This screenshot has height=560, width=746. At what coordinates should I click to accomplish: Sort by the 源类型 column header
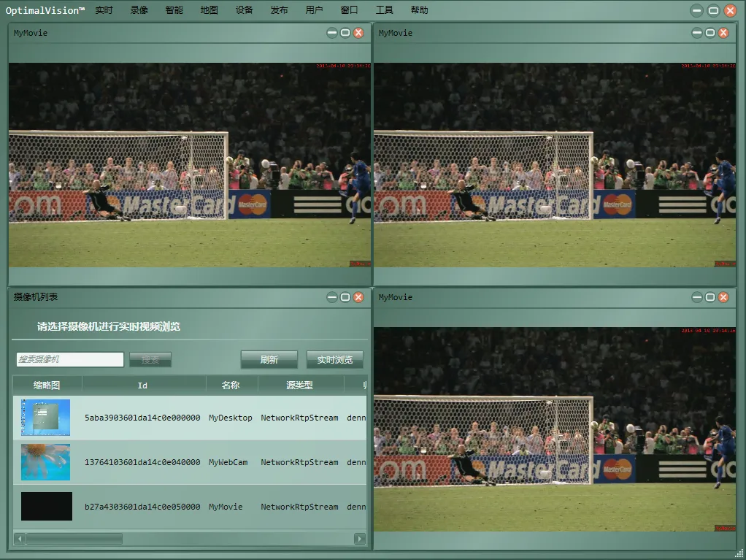click(301, 386)
